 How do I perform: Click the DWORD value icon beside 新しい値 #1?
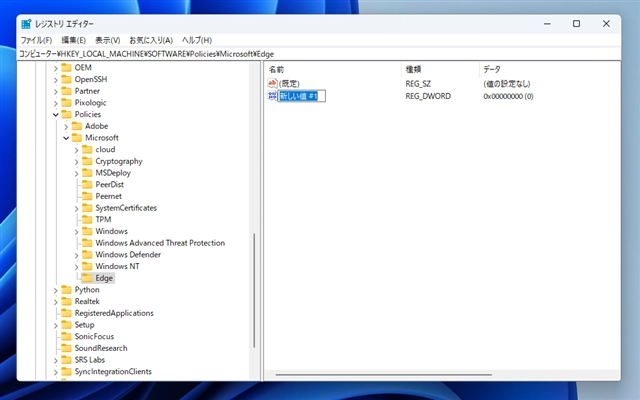(272, 96)
